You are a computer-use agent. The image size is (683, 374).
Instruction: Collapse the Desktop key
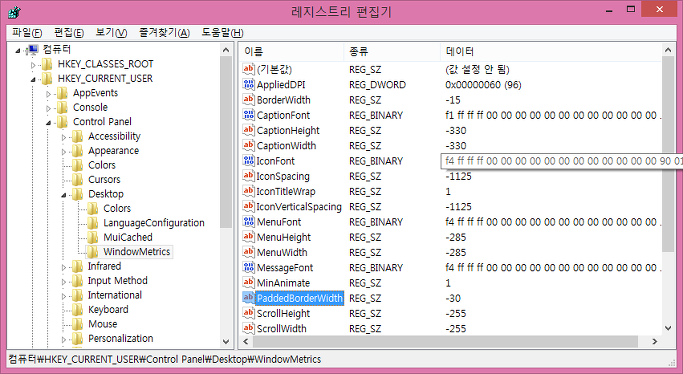[64, 195]
